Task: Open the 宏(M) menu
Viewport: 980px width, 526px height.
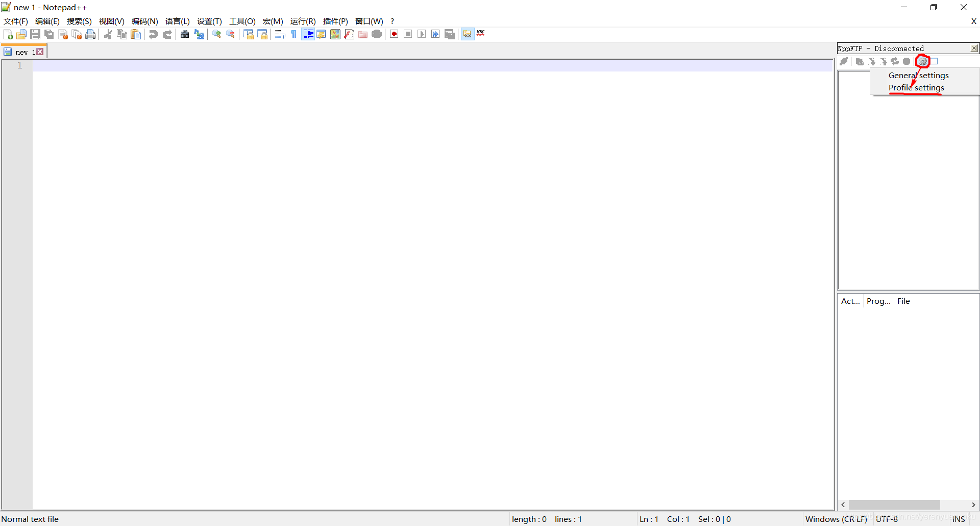Action: (273, 21)
